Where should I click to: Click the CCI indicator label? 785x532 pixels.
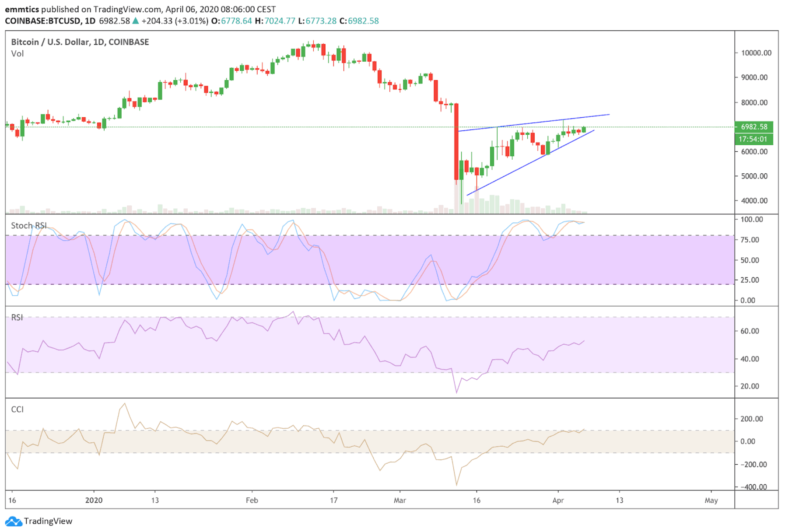pos(17,409)
